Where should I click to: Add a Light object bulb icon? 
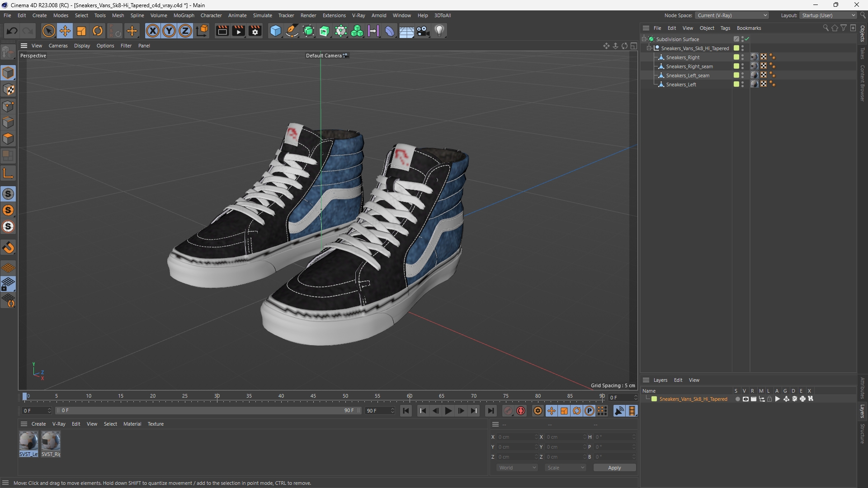pos(439,31)
